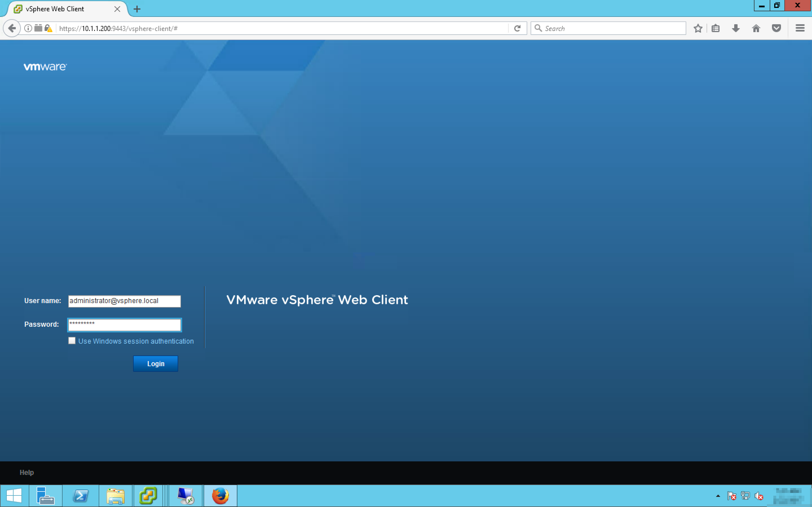Image resolution: width=812 pixels, height=507 pixels.
Task: Click the insecure connection warning lock icon
Action: [x=48, y=28]
